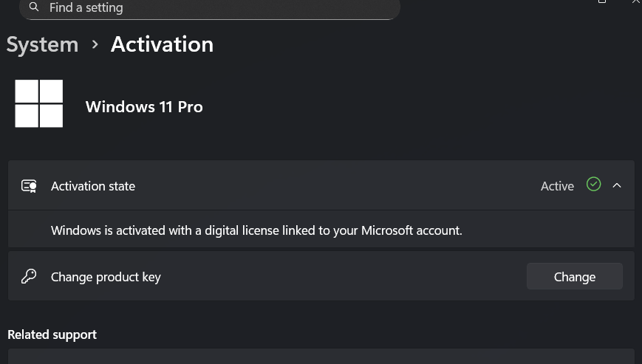
Task: Click the Change product key label
Action: click(x=106, y=277)
